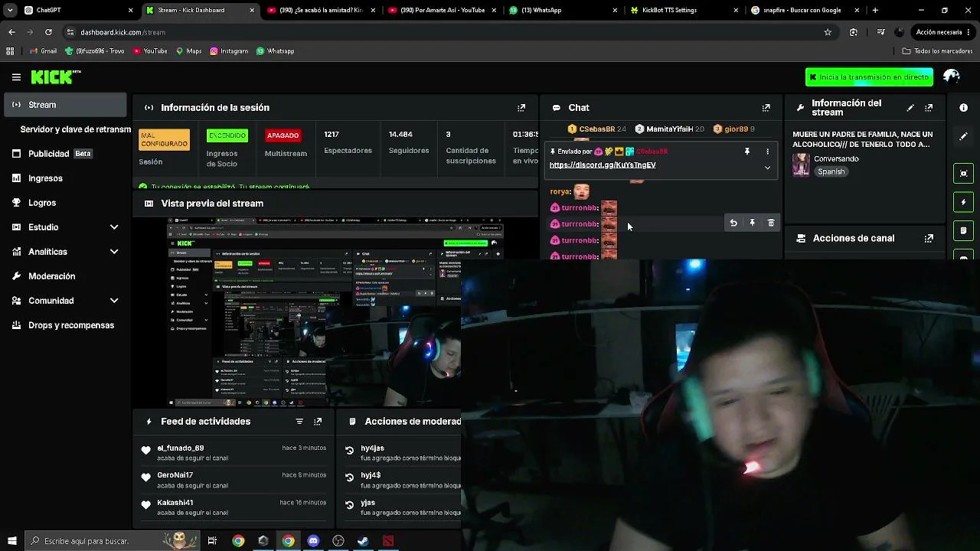Pop out the Feed de actividades panel
The image size is (980, 551).
[318, 422]
